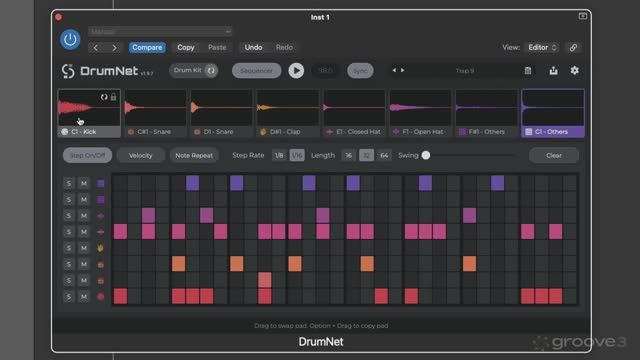Viewport: 640px width, 360px height.
Task: Toggle the first purple step in top row
Action: [193, 183]
